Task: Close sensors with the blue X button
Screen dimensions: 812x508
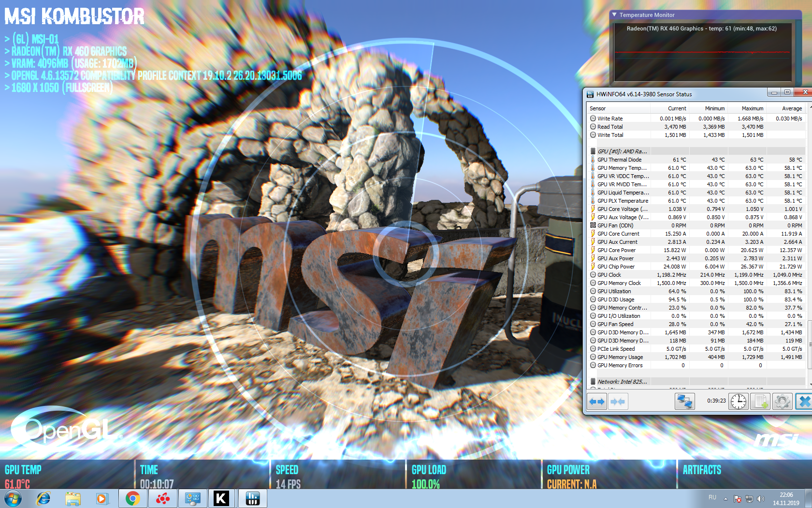Action: [804, 402]
